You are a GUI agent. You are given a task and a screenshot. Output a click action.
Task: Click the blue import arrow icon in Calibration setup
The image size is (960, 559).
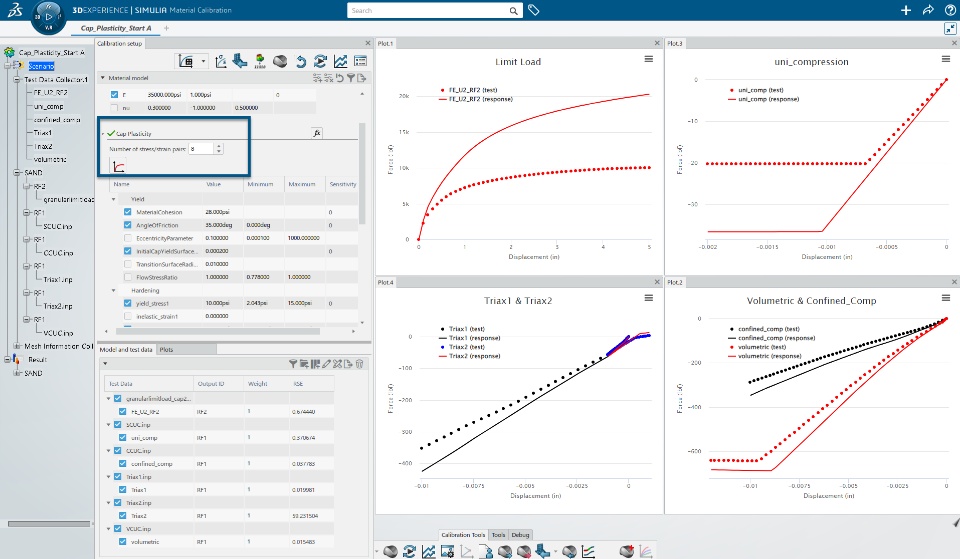point(240,61)
